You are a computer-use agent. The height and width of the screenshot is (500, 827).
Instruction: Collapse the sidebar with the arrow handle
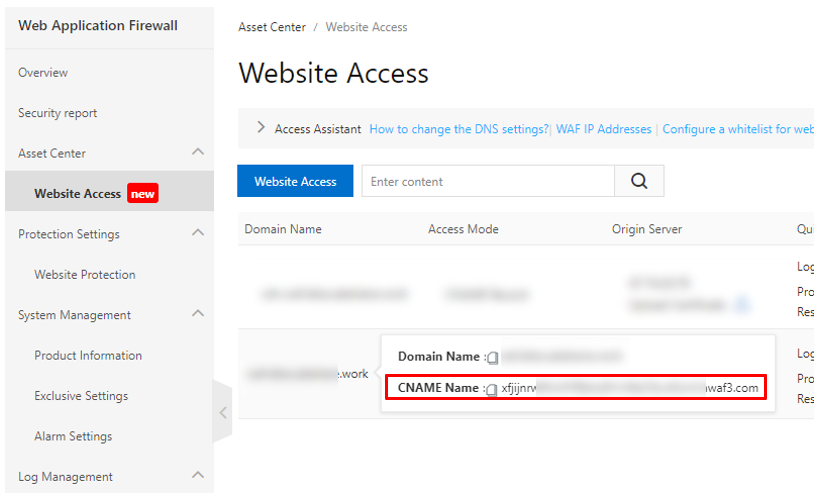[x=223, y=412]
